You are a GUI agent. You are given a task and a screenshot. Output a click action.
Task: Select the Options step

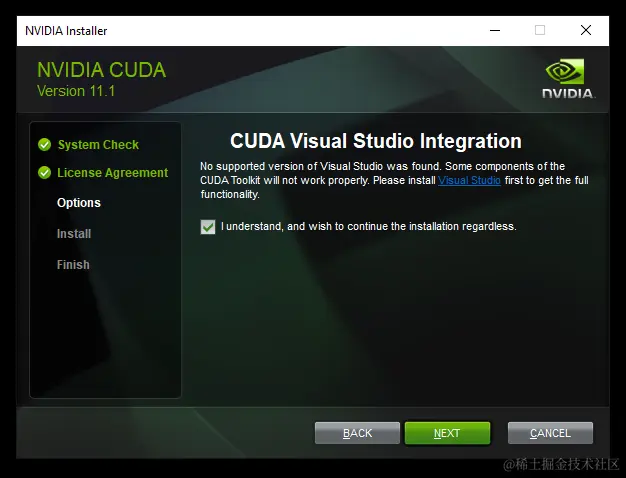[79, 203]
